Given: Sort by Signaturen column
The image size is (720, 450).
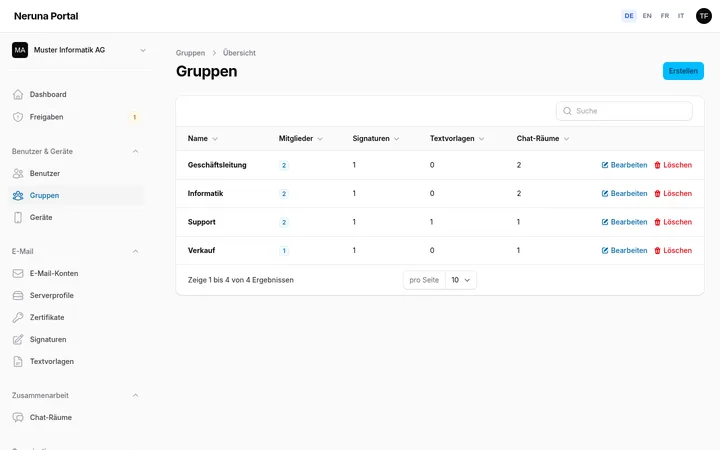Looking at the screenshot, I should click(376, 139).
